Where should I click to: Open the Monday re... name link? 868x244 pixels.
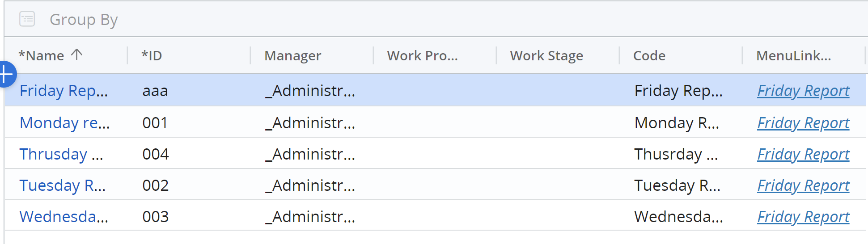[x=64, y=122]
